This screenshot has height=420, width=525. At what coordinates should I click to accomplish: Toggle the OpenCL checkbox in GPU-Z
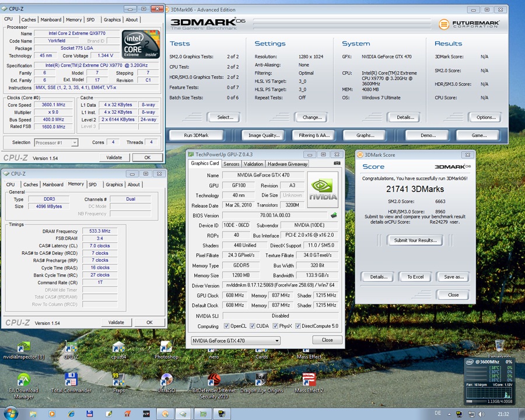pyautogui.click(x=226, y=326)
